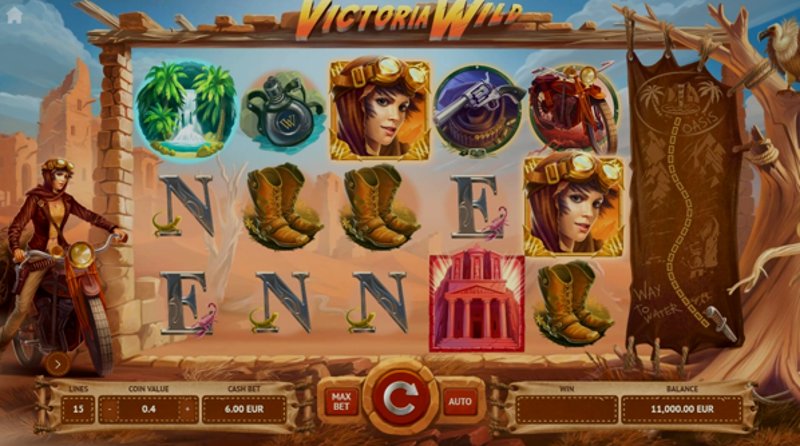
Task: Select the Victoria portrait in the top row
Action: click(380, 109)
